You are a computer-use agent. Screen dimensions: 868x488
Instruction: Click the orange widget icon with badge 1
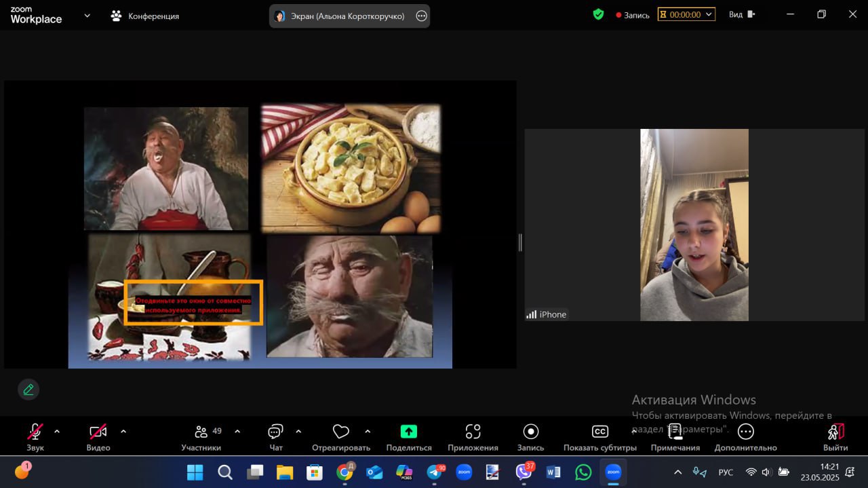tap(22, 471)
